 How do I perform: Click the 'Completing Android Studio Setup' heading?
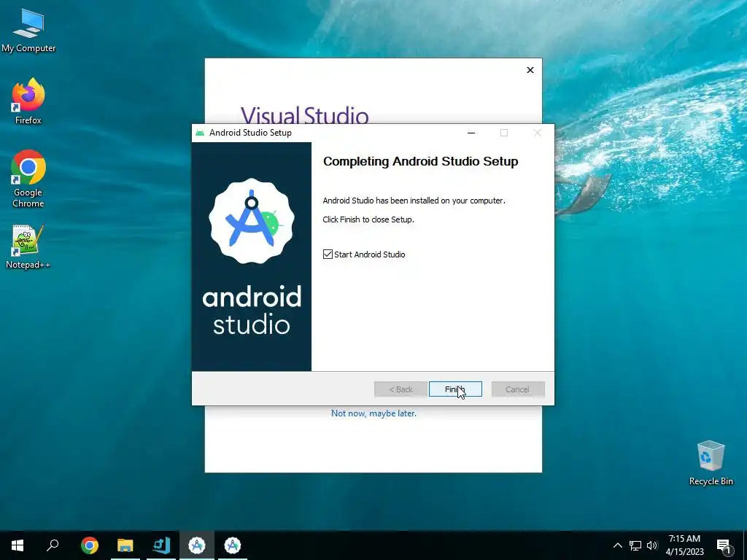tap(421, 161)
